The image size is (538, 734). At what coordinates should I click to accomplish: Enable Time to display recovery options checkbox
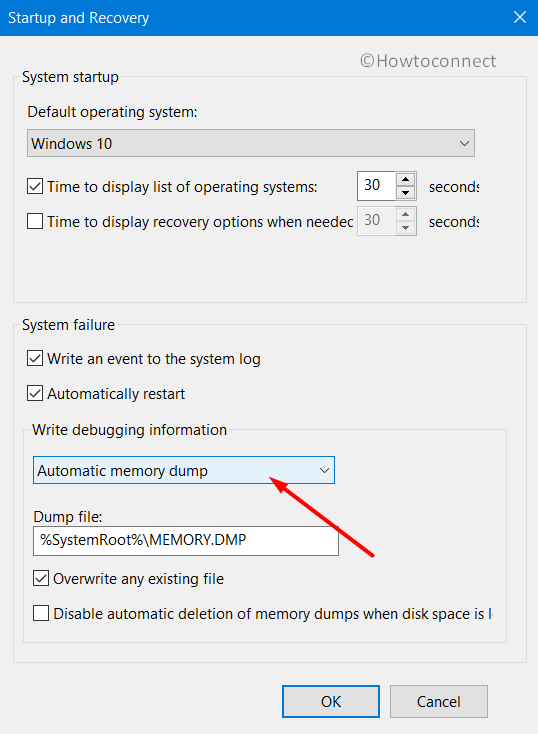coord(35,221)
